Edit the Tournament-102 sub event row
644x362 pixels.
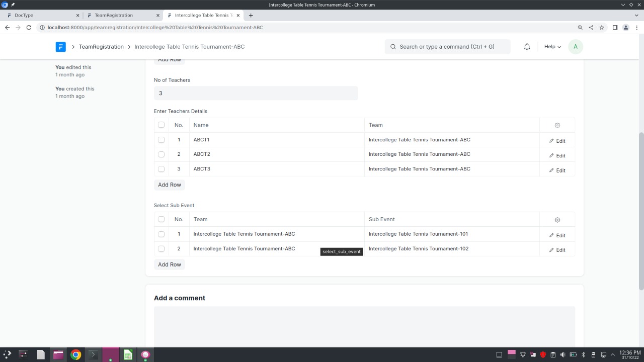click(x=557, y=250)
